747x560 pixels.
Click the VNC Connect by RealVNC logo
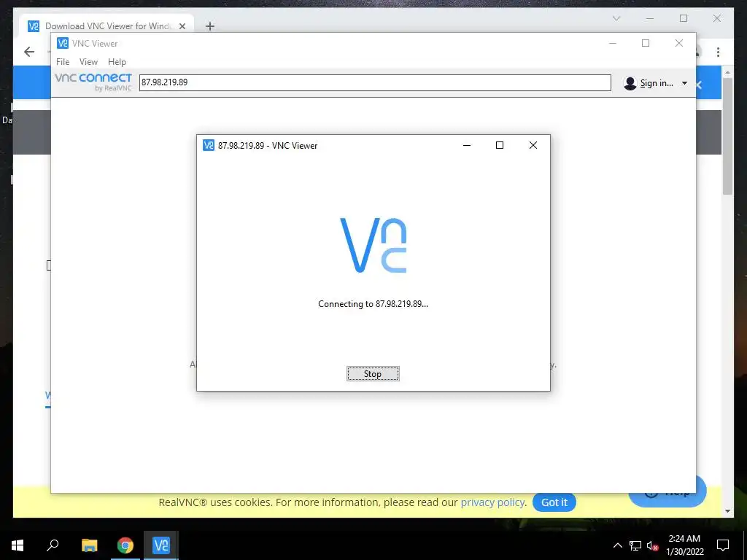(93, 82)
